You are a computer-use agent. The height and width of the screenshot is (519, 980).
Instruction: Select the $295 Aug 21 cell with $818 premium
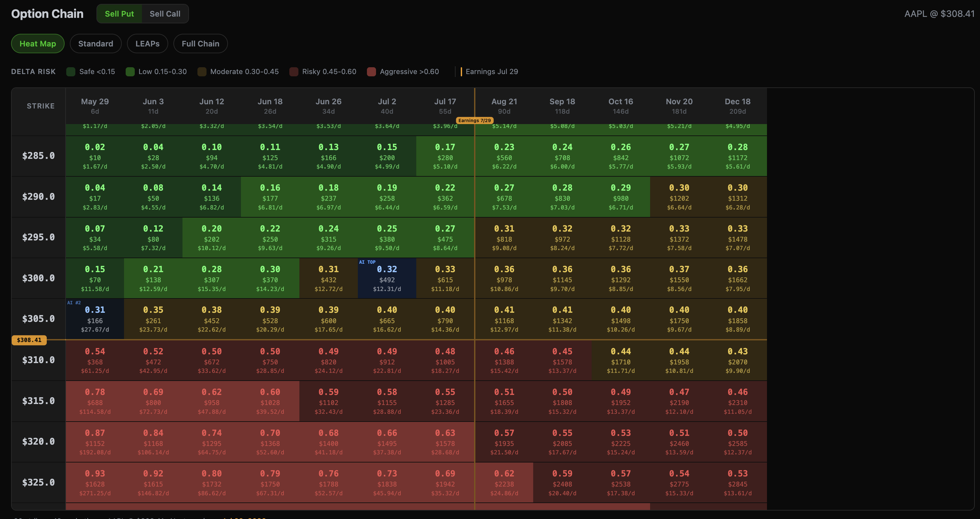[x=504, y=238]
